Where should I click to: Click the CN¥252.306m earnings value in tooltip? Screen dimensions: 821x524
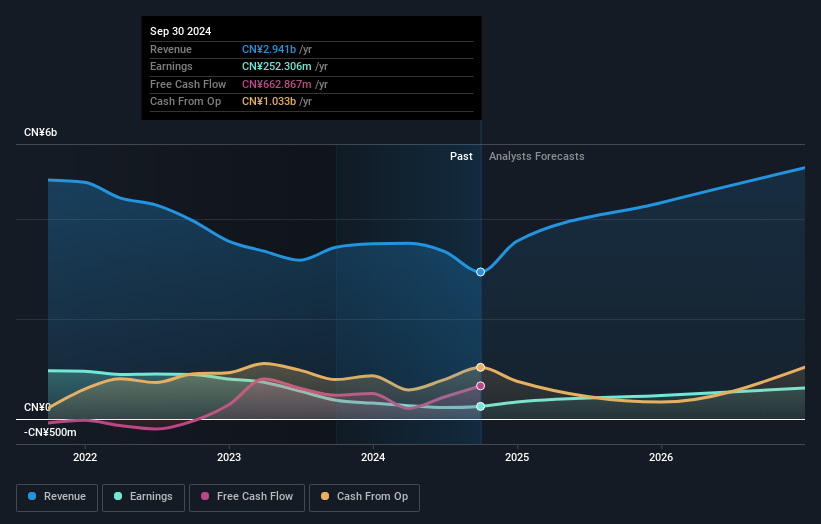click(277, 66)
